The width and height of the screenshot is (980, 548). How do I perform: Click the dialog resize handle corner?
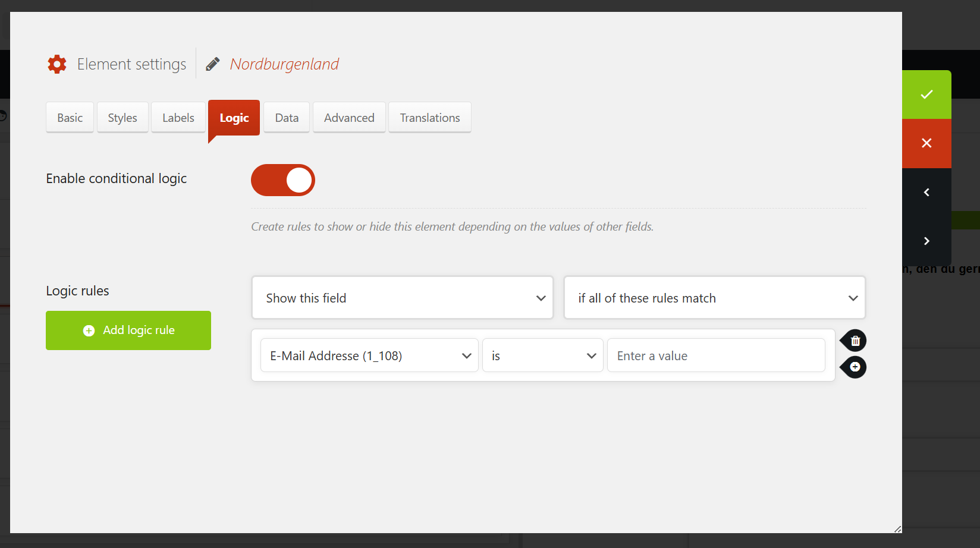pyautogui.click(x=897, y=528)
